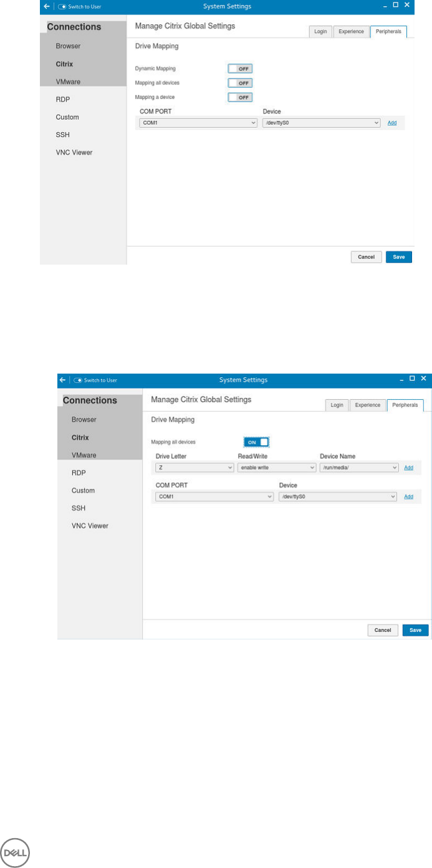Click Switch to User in the lower window

click(95, 380)
